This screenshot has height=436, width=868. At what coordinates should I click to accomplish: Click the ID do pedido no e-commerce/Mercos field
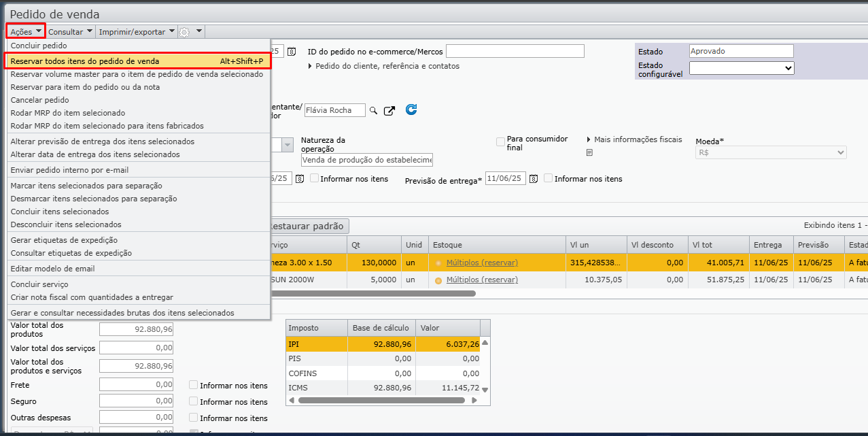(x=515, y=52)
